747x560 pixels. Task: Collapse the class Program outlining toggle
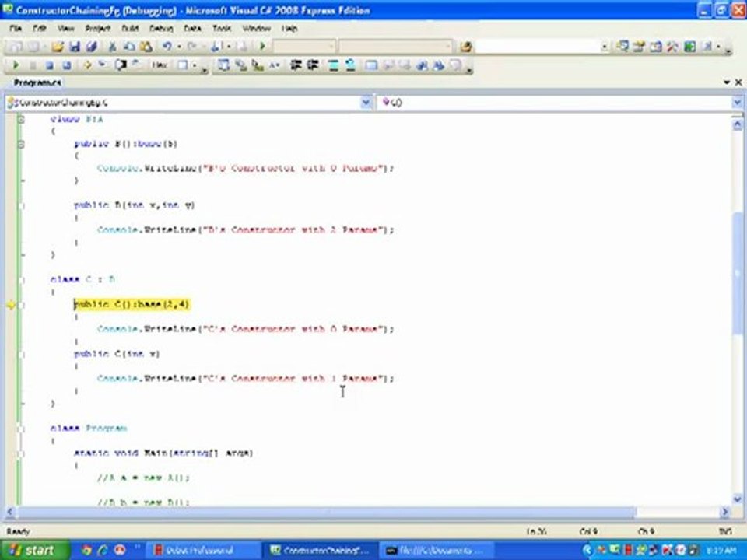tap(21, 429)
